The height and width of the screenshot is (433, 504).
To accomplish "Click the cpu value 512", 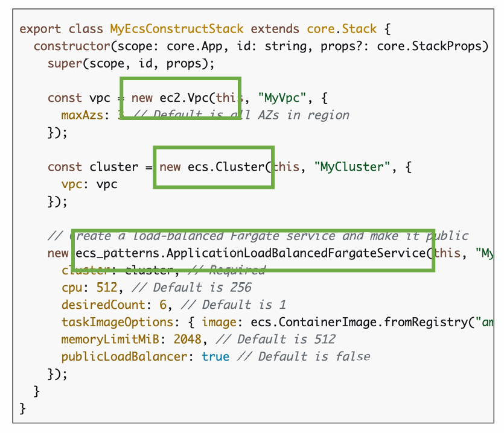I will point(107,288).
